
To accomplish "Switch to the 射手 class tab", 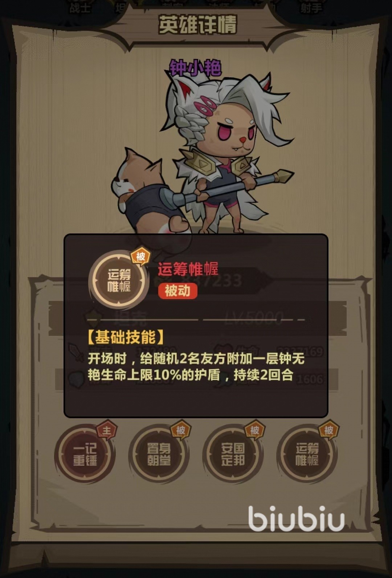I will (311, 7).
